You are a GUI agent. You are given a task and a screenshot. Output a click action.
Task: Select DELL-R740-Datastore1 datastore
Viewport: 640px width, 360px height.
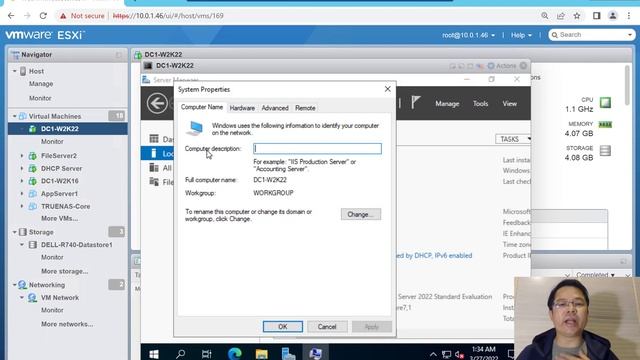tap(76, 245)
